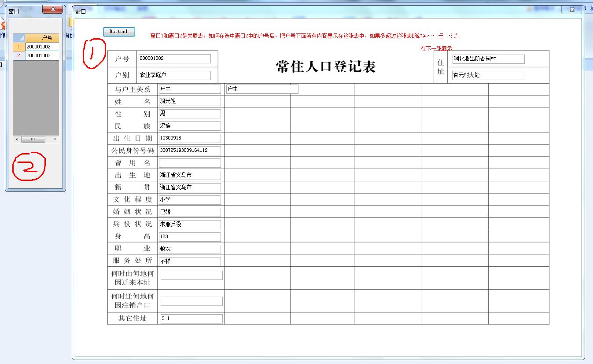Select household number 200001002 in grid
593x364 pixels.
[42, 47]
